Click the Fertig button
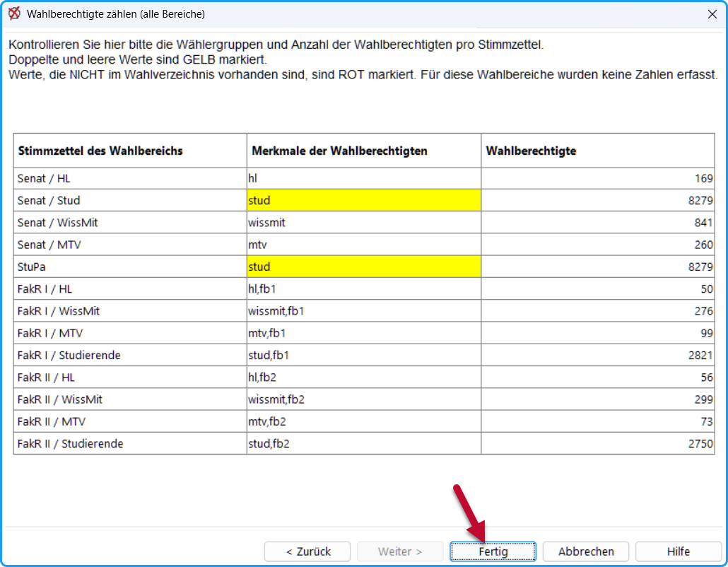 [493, 551]
